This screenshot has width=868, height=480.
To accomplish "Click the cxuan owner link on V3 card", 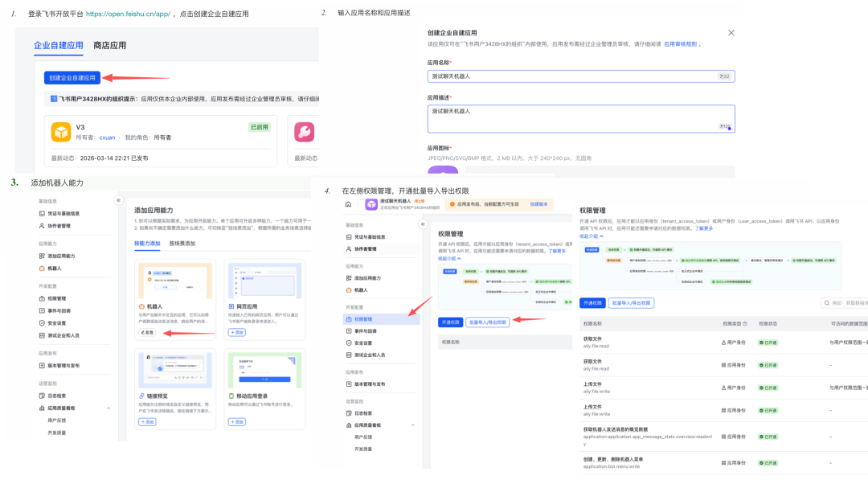I will pyautogui.click(x=107, y=137).
